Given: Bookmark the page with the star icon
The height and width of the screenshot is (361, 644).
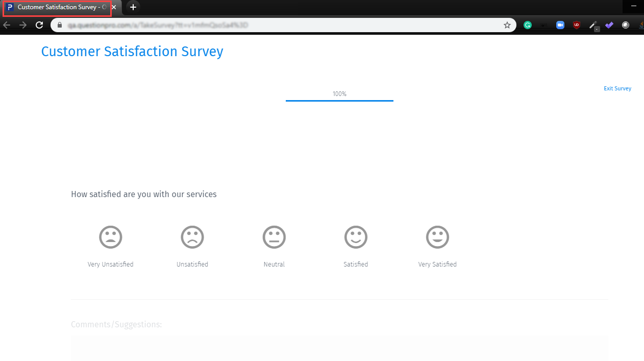Looking at the screenshot, I should pos(507,25).
